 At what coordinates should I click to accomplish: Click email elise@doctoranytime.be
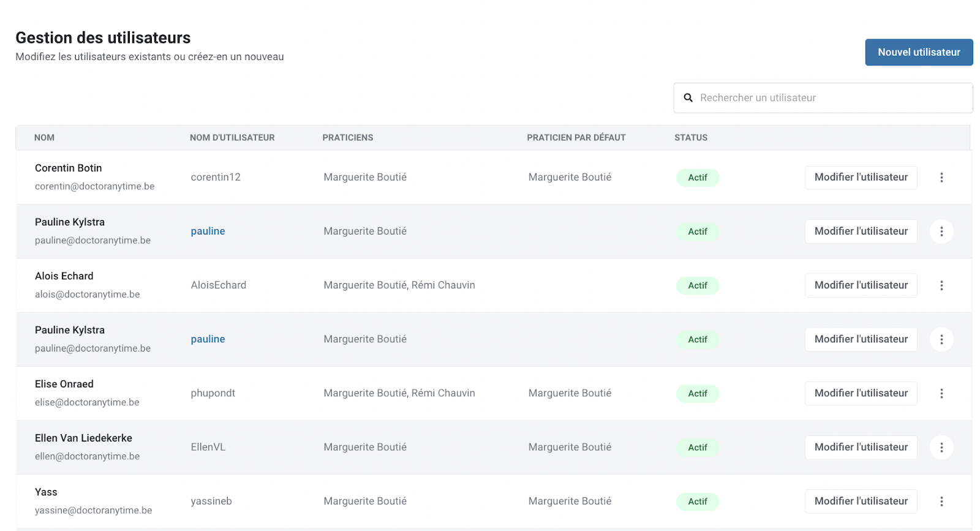coord(87,402)
